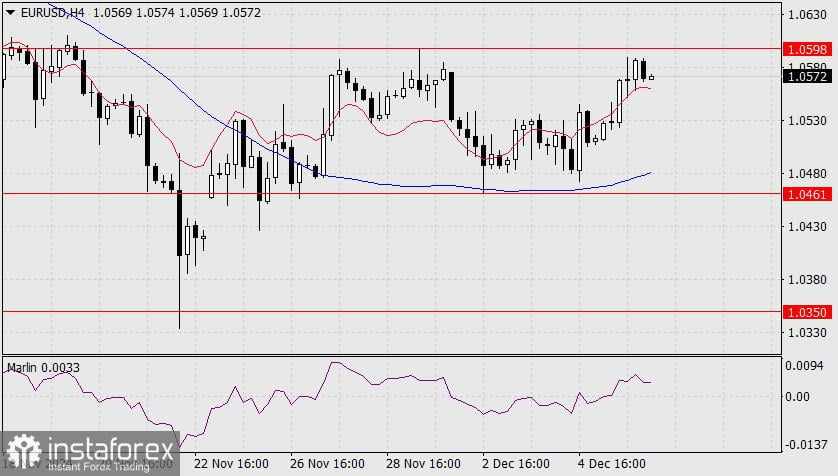The height and width of the screenshot is (476, 838).
Task: Click the OHLC values 1.0569 1.0574 1.0569 1.0572
Action: [x=177, y=12]
